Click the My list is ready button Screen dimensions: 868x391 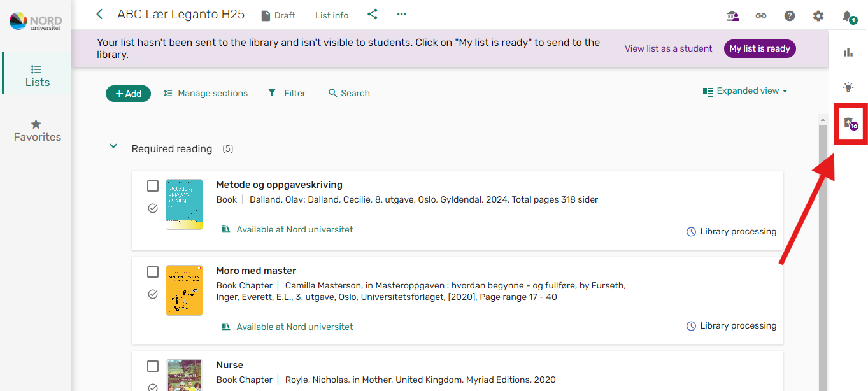(x=760, y=48)
